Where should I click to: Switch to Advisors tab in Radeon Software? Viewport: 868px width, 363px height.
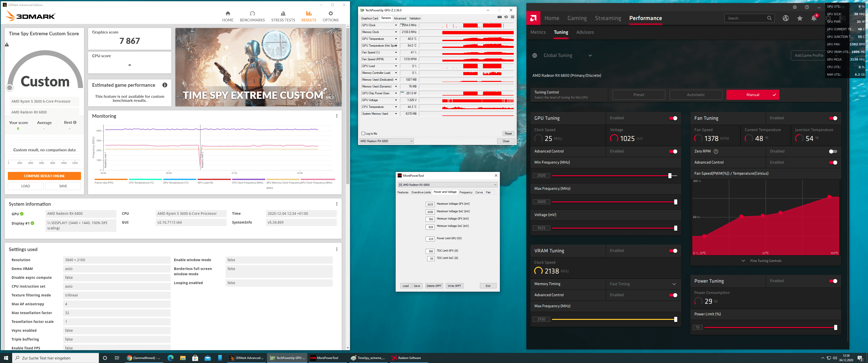tap(585, 32)
